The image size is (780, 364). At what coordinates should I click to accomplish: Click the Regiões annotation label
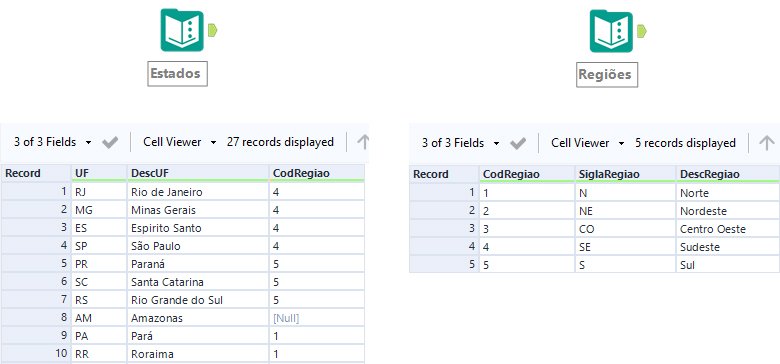[x=607, y=75]
